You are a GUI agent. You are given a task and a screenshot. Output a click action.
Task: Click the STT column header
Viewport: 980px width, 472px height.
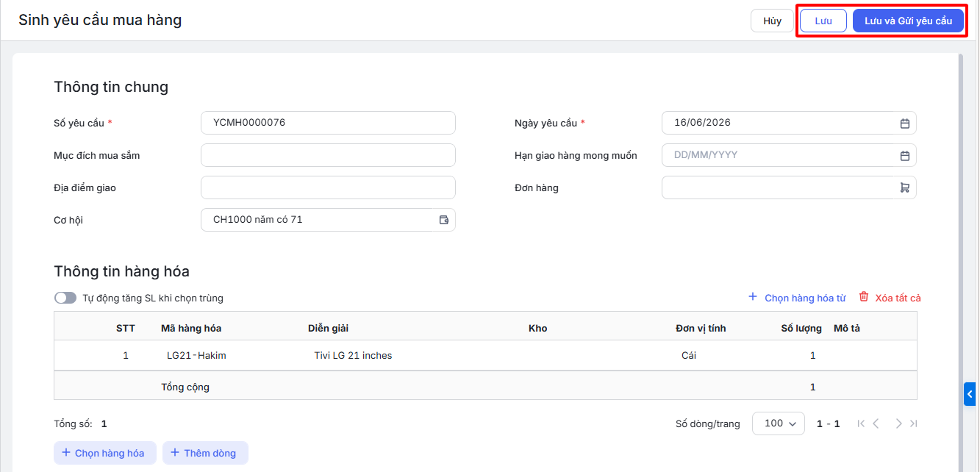point(126,328)
